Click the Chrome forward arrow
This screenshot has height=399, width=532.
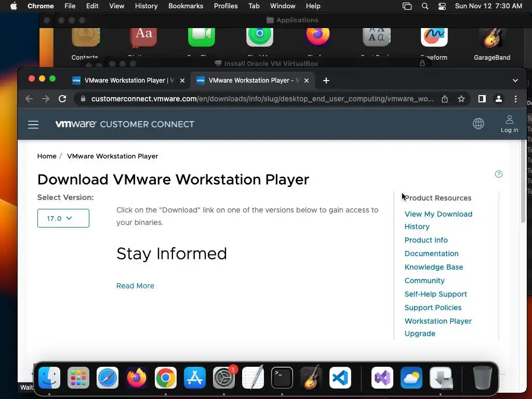click(x=46, y=99)
